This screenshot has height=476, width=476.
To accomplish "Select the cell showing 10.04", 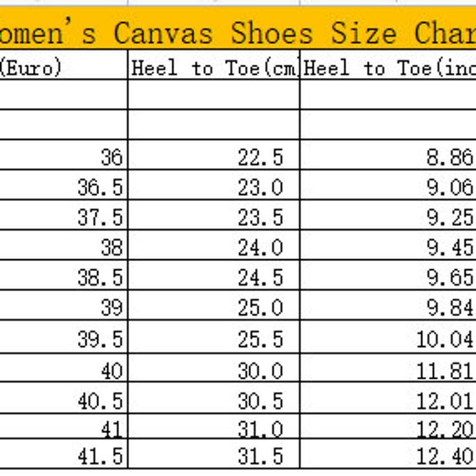I will point(388,339).
